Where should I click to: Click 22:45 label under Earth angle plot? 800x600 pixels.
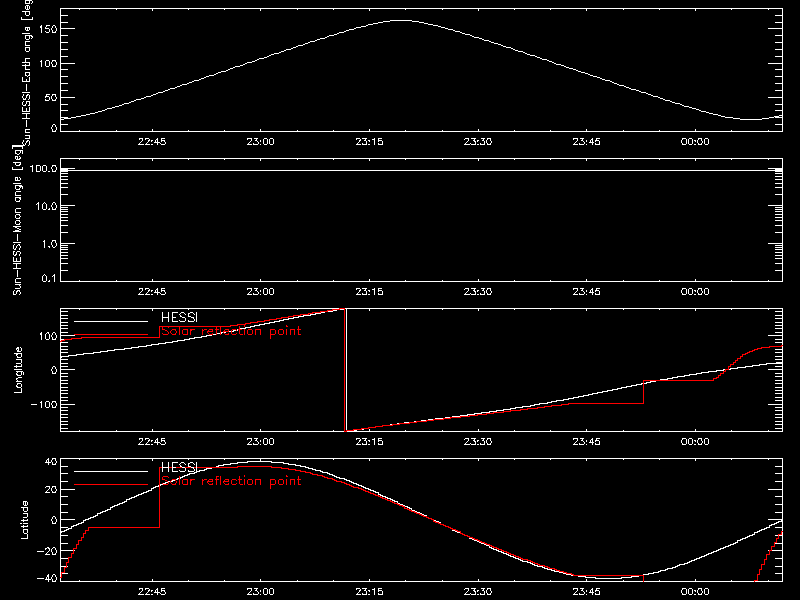tap(152, 142)
